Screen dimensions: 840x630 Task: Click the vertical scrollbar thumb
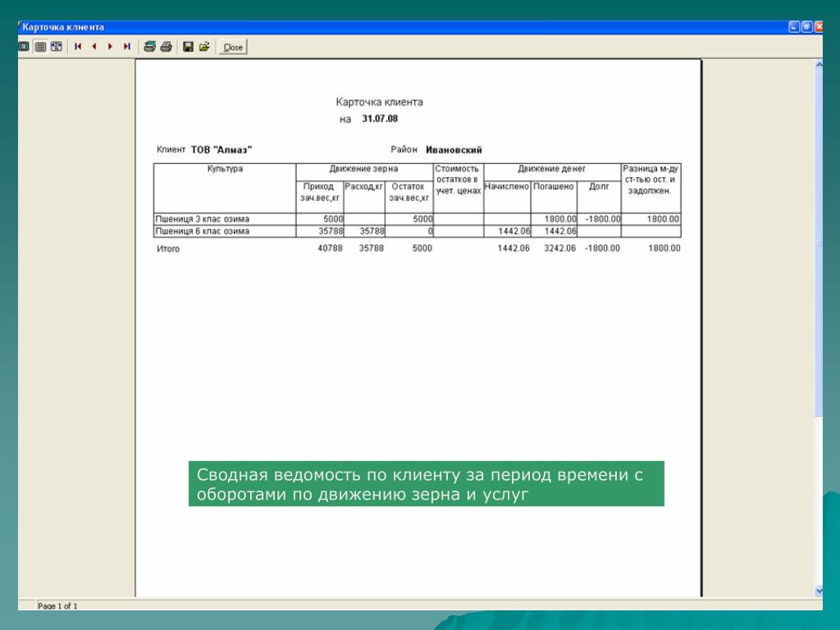[x=819, y=243]
